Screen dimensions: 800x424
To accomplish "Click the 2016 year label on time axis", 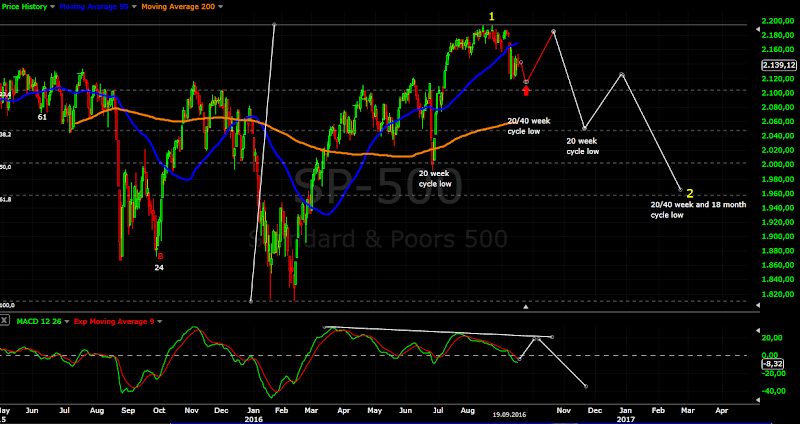I will point(253,419).
